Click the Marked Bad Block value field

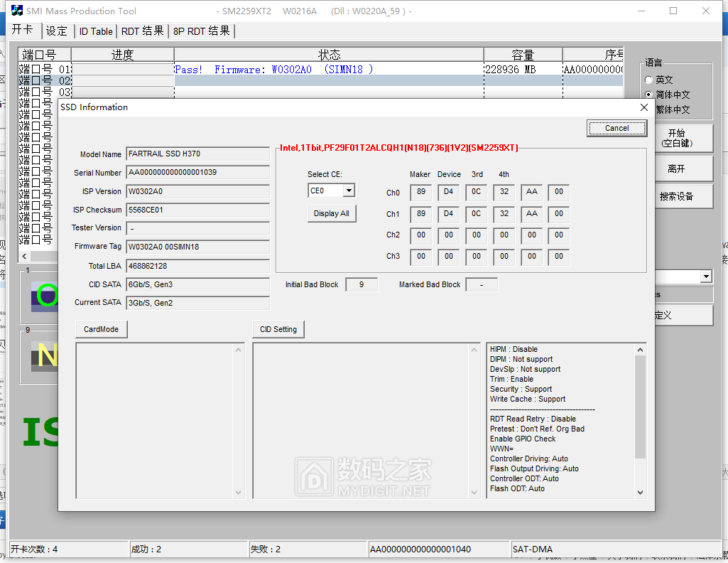[482, 285]
